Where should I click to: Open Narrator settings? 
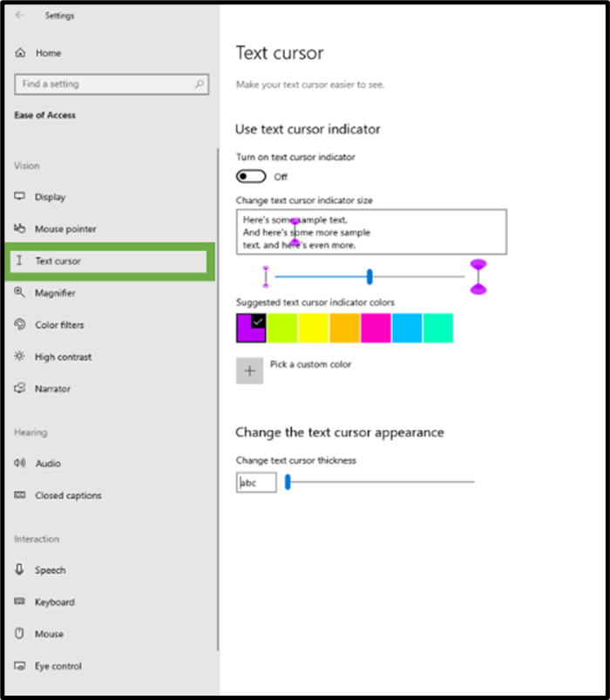coord(52,389)
